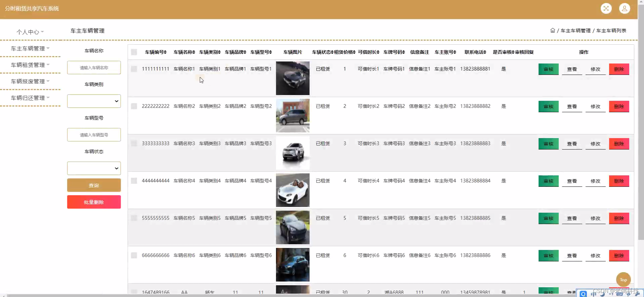This screenshot has width=644, height=297.
Task: Open car image of row 5555555555
Action: point(292,227)
